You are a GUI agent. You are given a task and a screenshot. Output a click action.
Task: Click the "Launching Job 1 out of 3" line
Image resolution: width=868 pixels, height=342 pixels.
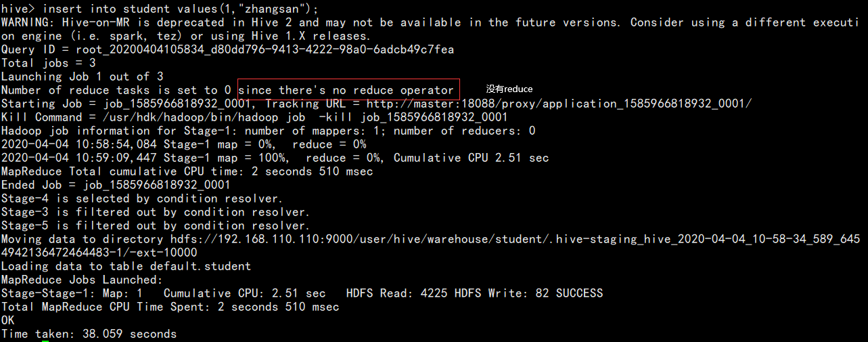pos(82,77)
